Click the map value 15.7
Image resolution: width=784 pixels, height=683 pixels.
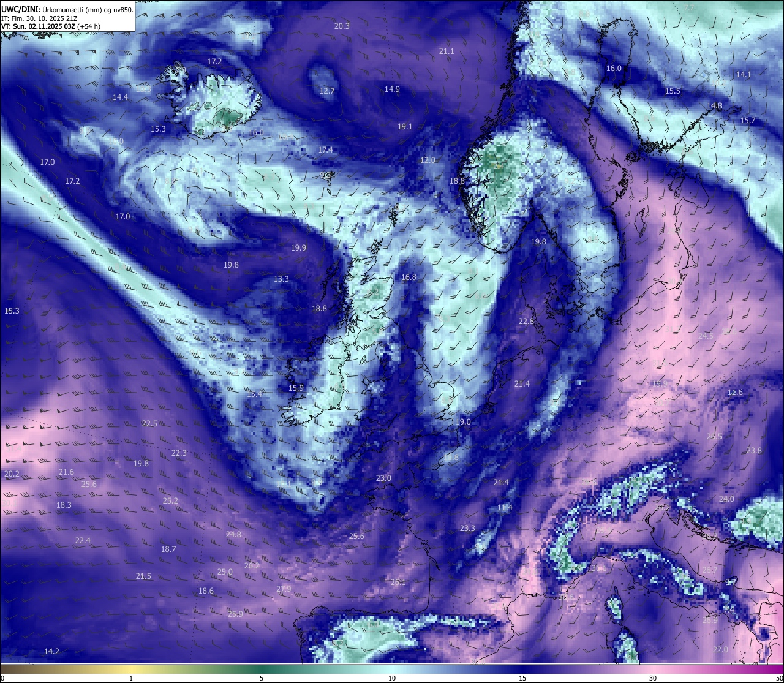tap(747, 121)
